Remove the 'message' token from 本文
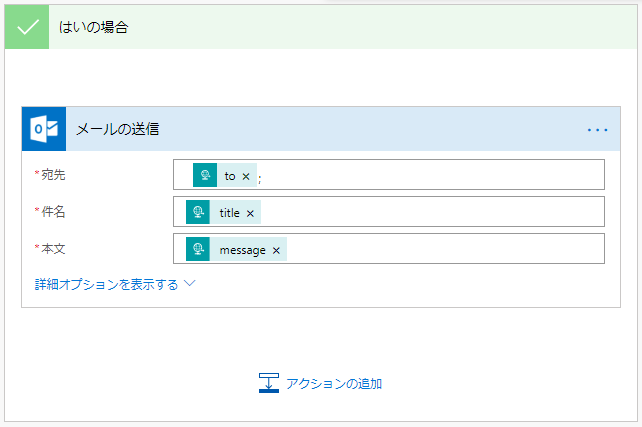Screen dimensions: 642x427 (276, 251)
